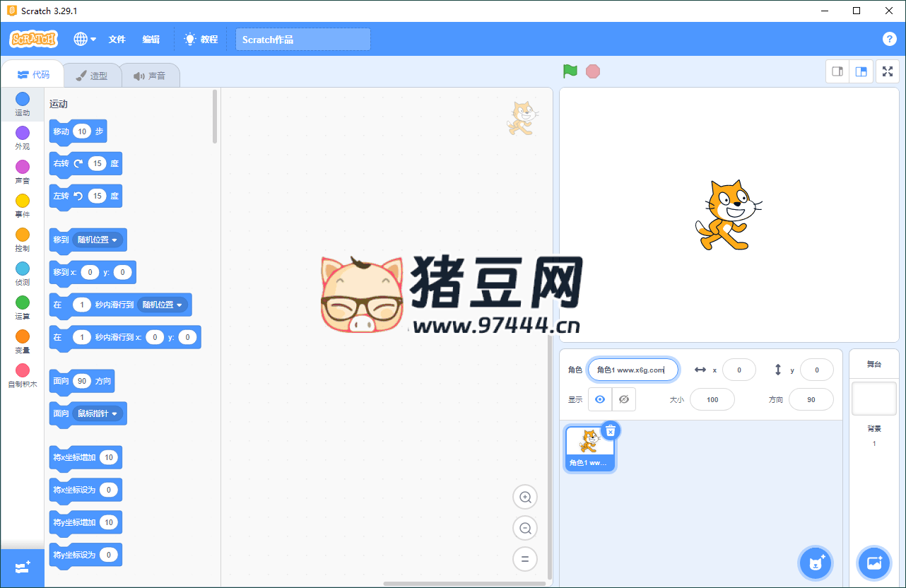This screenshot has height=588, width=906.
Task: Select the 侦测 block category
Action: [x=23, y=274]
